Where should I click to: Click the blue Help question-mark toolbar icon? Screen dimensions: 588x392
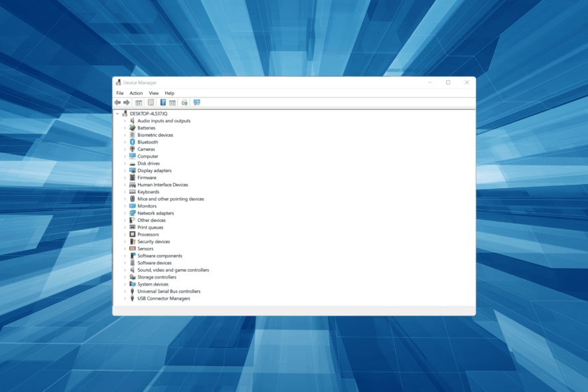click(163, 102)
